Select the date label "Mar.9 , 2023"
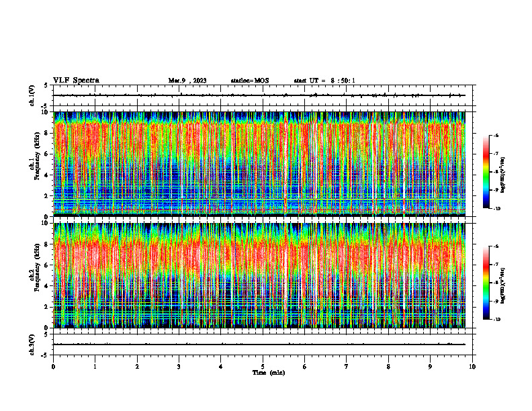 pyautogui.click(x=187, y=81)
